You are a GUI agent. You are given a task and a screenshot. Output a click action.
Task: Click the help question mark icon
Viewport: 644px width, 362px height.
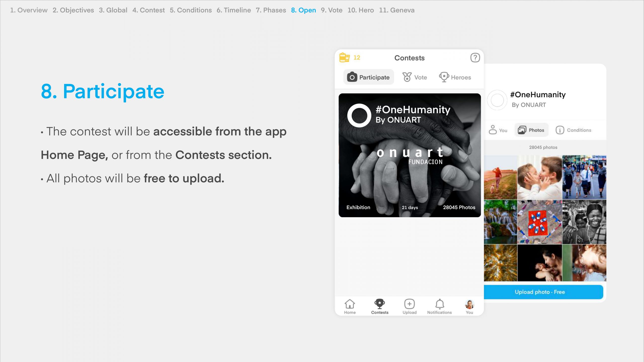(475, 58)
